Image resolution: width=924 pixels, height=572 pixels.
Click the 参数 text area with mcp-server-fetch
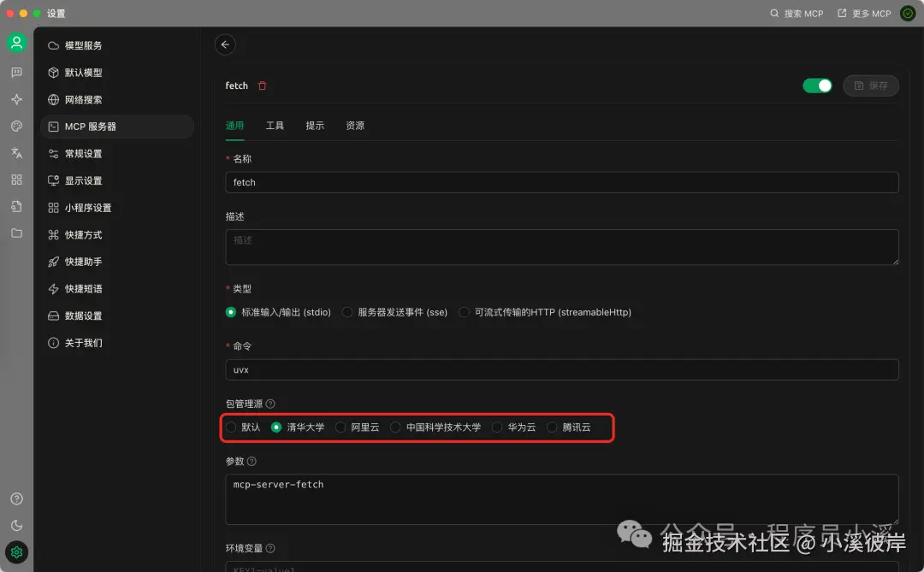coord(561,499)
